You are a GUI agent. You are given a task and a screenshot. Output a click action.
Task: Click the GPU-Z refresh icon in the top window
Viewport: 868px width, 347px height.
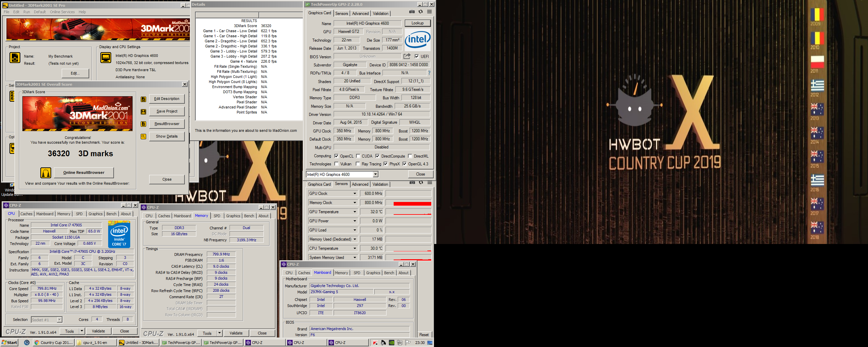tap(420, 12)
